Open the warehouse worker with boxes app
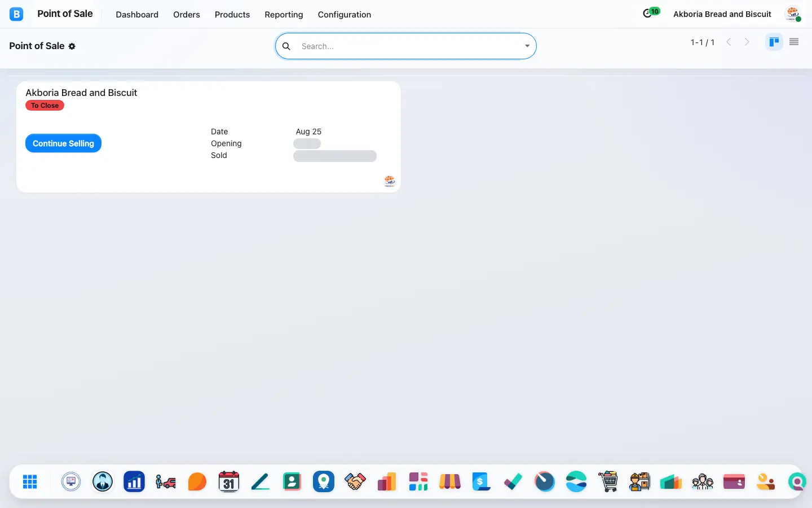The height and width of the screenshot is (508, 812). [639, 481]
